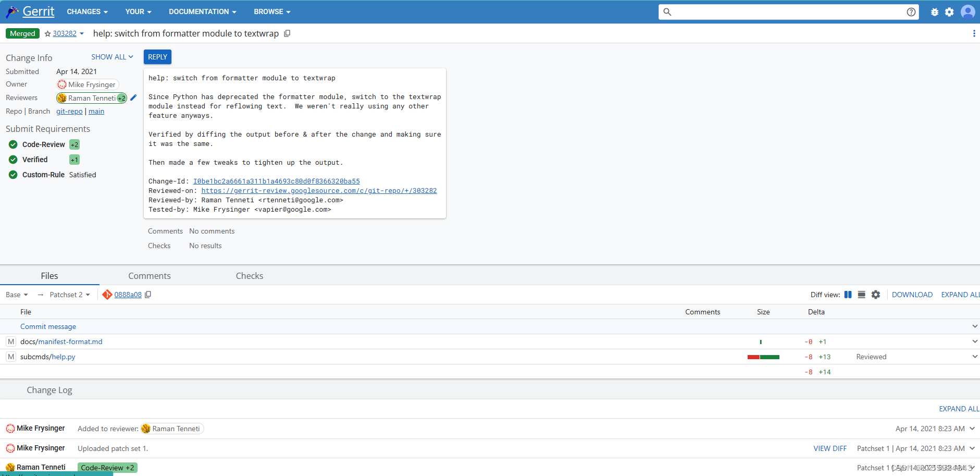This screenshot has width=980, height=476.
Task: Expand subcmds/help.py diff chevron
Action: point(975,357)
